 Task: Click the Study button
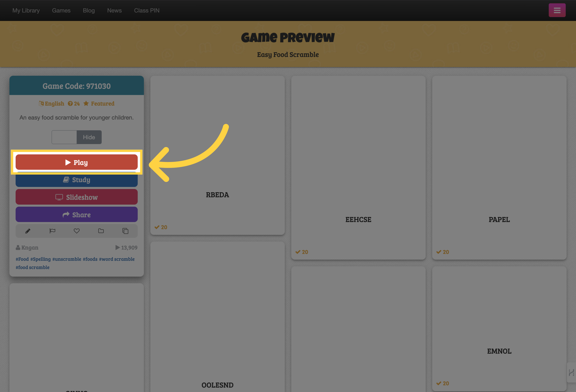pos(76,180)
